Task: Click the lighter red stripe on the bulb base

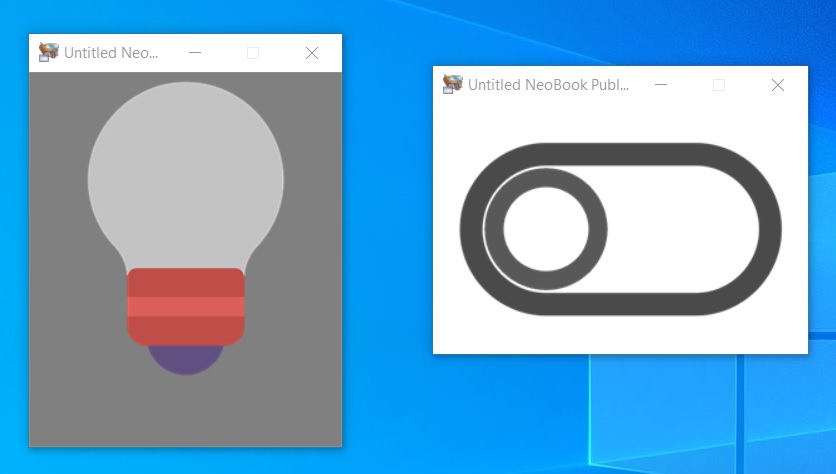Action: tap(186, 307)
